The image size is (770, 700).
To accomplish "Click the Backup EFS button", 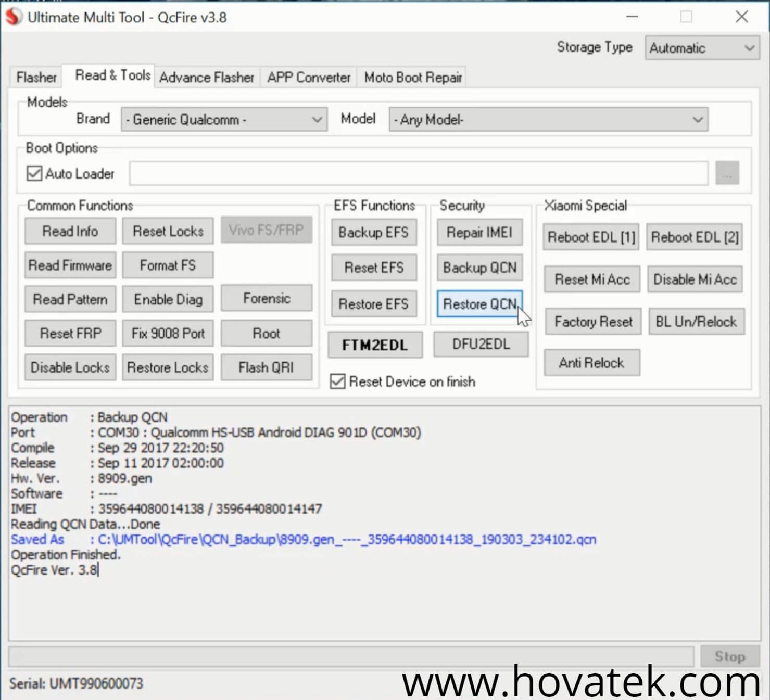I will [x=374, y=232].
